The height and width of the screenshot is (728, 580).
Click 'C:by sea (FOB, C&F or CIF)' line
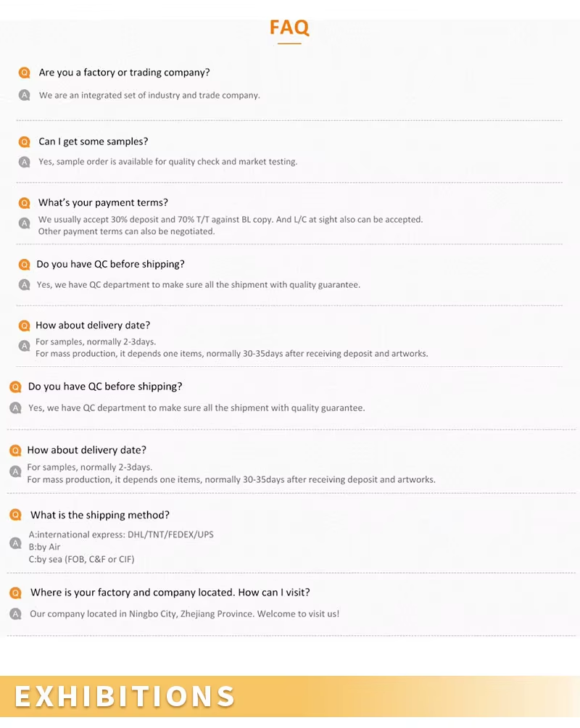tap(81, 560)
